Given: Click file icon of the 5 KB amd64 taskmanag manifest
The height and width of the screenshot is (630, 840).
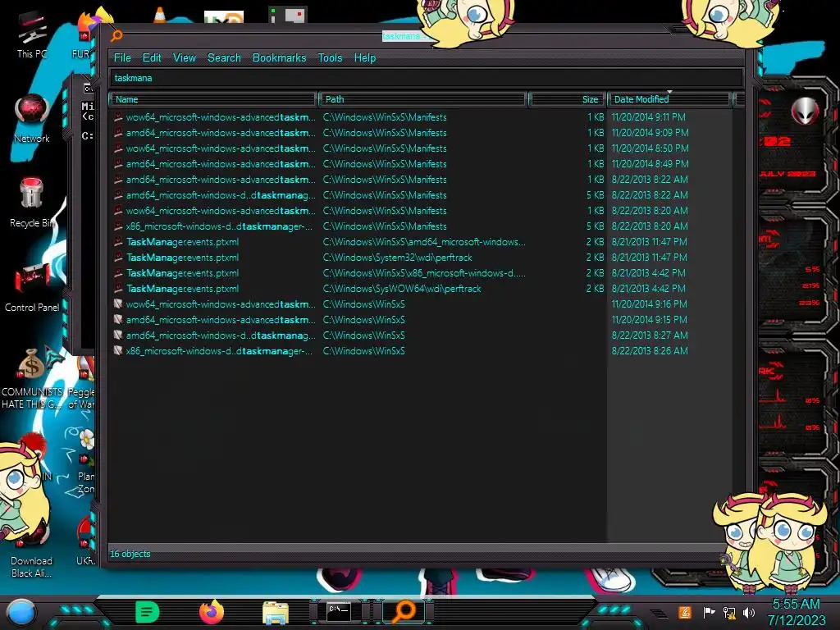Looking at the screenshot, I should tap(118, 195).
